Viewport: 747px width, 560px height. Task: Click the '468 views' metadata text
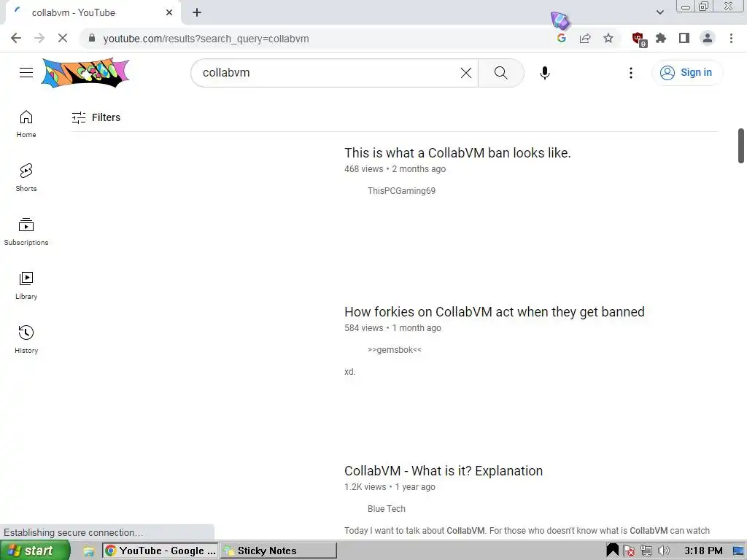(363, 169)
